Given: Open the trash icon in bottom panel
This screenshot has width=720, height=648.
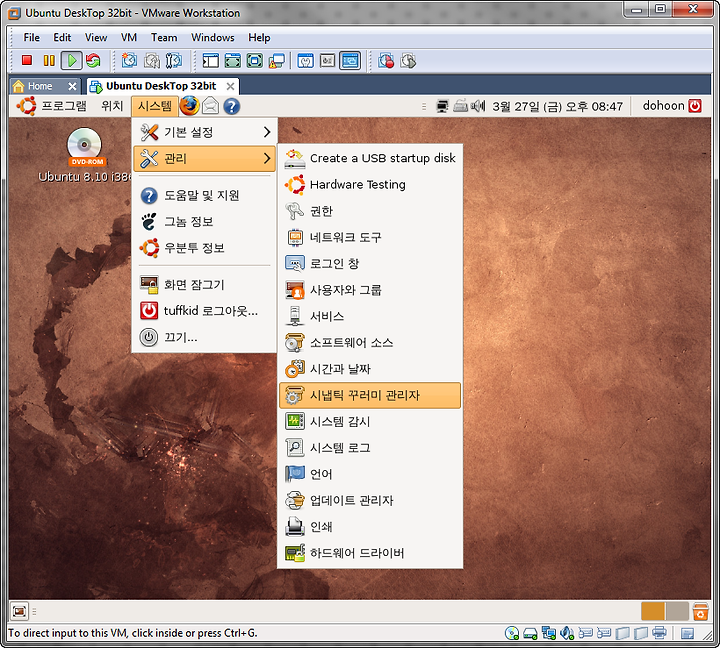Looking at the screenshot, I should pyautogui.click(x=700, y=612).
